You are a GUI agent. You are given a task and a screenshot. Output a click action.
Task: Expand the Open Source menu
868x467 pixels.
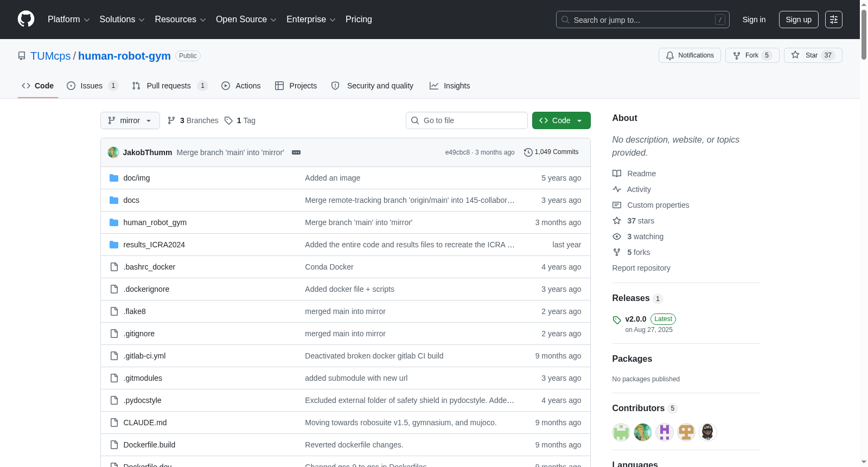(x=246, y=20)
